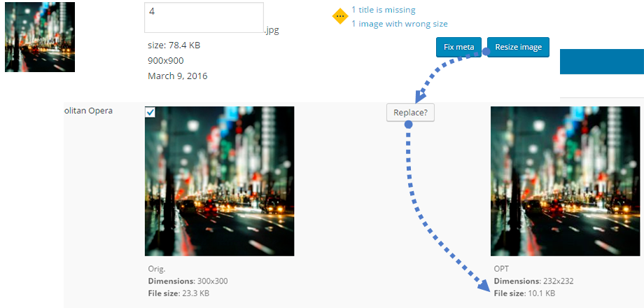Click the 'size: 78.4 KB' text
Image resolution: width=644 pixels, height=308 pixels.
click(174, 45)
